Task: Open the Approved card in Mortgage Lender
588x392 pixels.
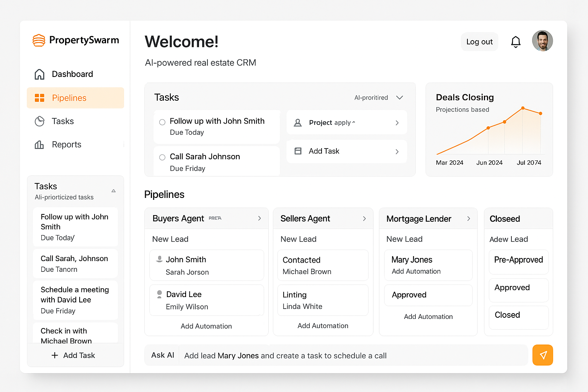Action: click(428, 295)
